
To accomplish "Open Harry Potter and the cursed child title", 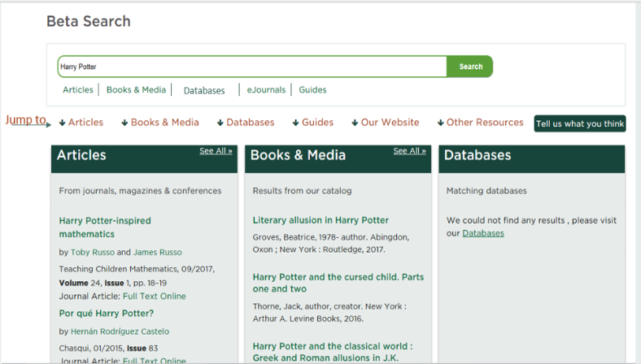I will click(338, 283).
